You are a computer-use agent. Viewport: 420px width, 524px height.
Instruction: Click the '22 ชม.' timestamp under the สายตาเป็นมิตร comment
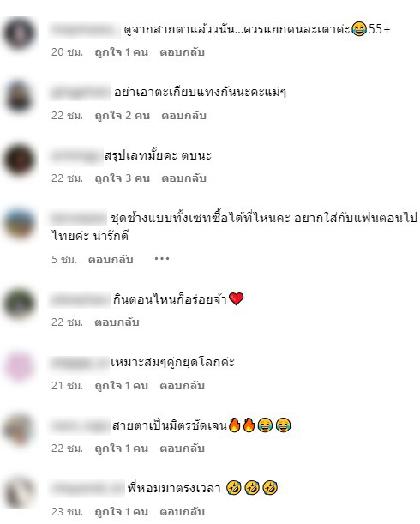point(67,449)
